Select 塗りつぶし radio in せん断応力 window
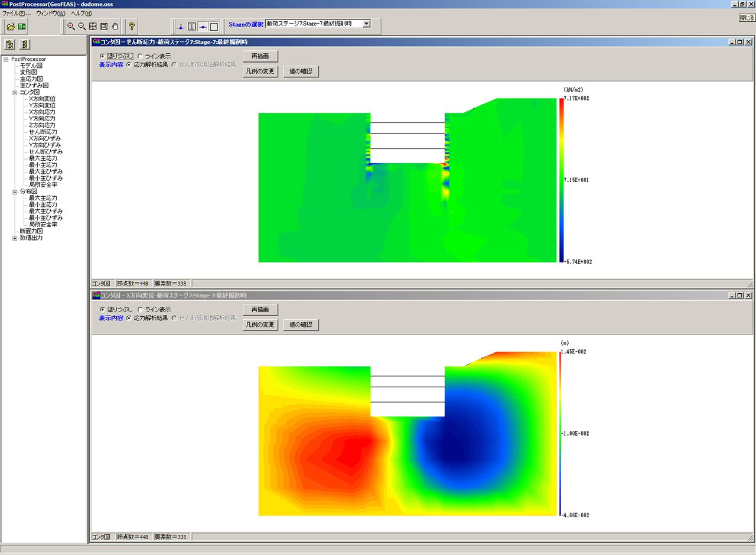 click(x=102, y=56)
